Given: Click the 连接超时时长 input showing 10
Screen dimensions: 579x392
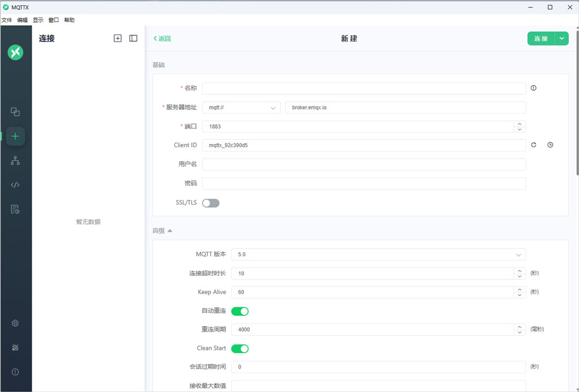Looking at the screenshot, I should [372, 273].
